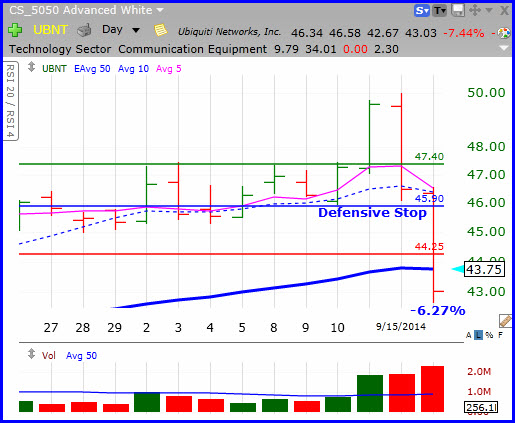Select the yellow UBNT ticker symbol
515x423 pixels.
pyautogui.click(x=51, y=30)
